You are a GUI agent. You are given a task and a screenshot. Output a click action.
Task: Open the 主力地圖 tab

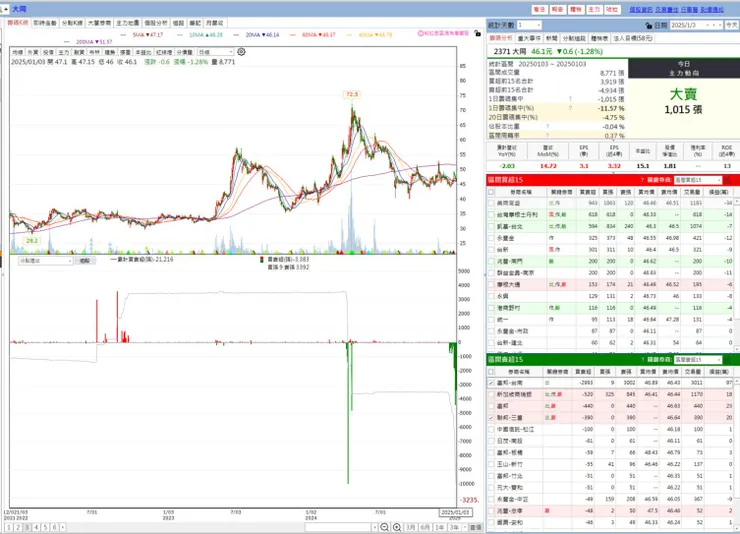[127, 23]
